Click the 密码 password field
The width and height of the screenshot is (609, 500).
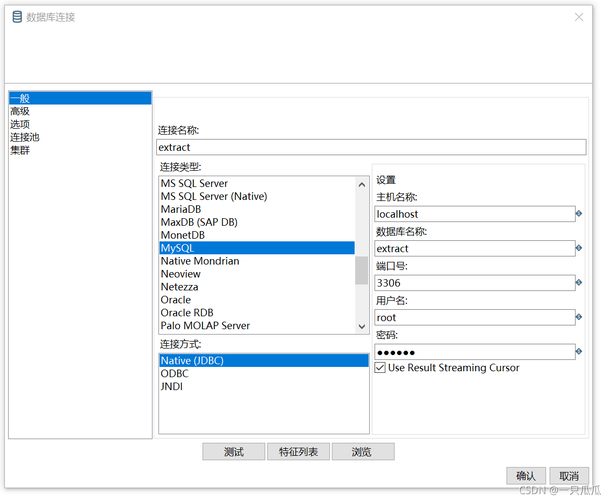pyautogui.click(x=475, y=352)
